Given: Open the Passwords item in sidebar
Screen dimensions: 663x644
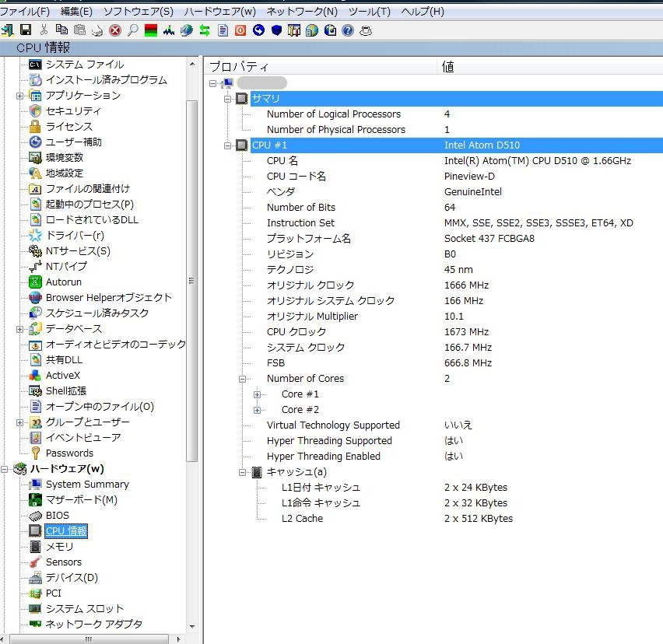Looking at the screenshot, I should [x=69, y=453].
